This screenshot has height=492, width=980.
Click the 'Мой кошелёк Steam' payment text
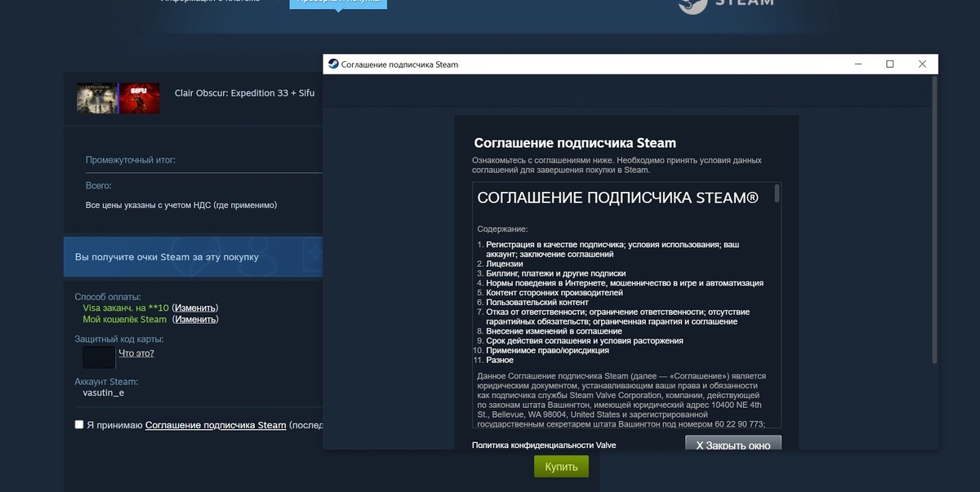point(125,320)
